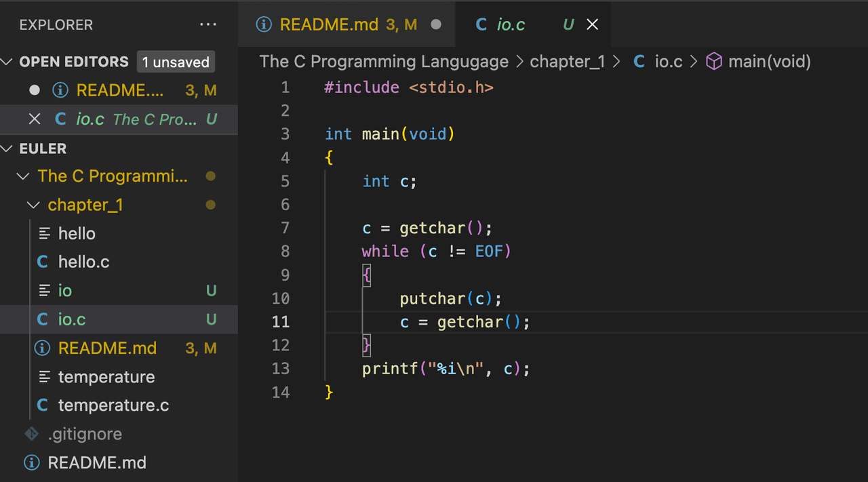Click the '3, M' status beside chapter_1 README.md

coord(201,348)
